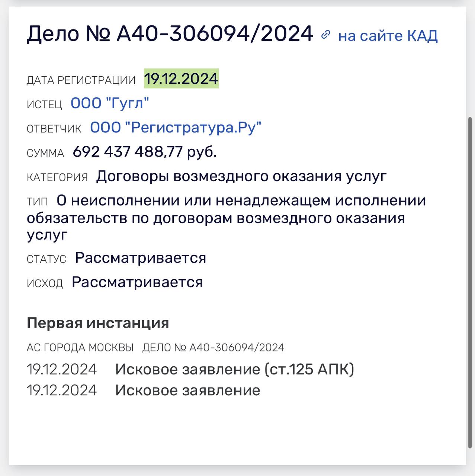This screenshot has width=475, height=476.
Task: Click the highlighted registration date 19.12.2024
Action: (181, 79)
